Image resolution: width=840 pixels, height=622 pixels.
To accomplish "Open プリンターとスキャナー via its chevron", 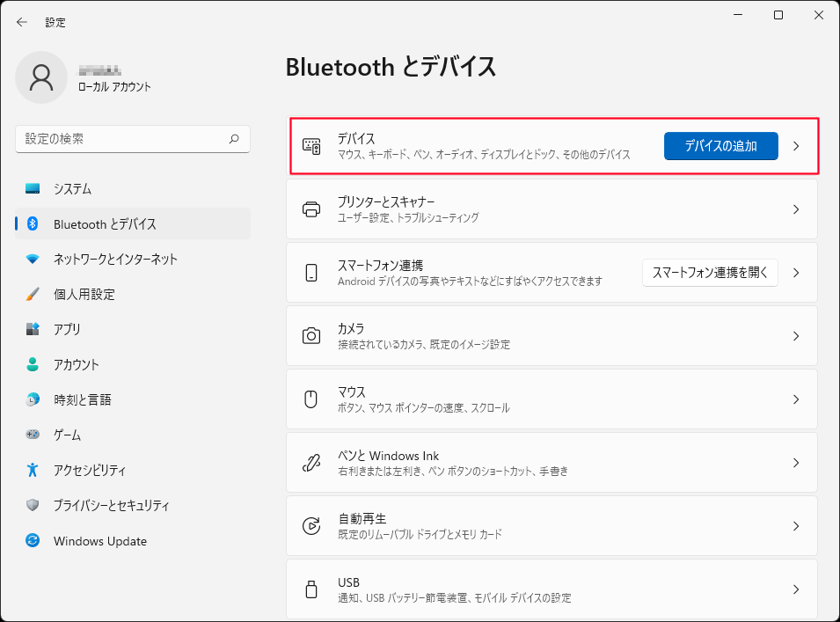I will 796,209.
